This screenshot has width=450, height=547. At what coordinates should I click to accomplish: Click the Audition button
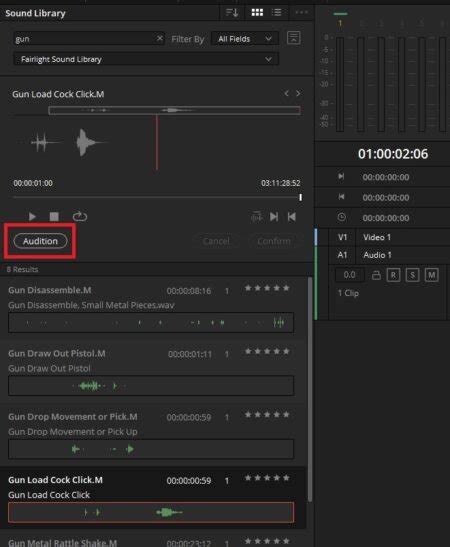tap(40, 241)
